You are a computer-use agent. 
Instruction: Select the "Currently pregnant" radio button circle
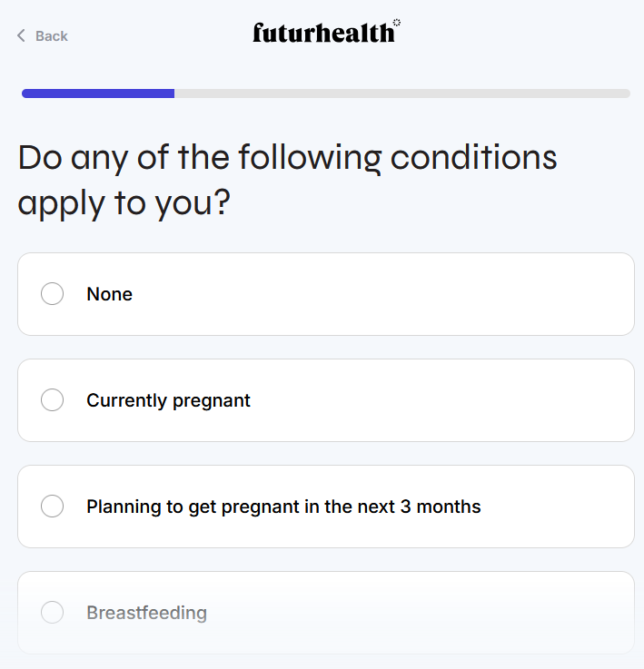click(x=53, y=400)
